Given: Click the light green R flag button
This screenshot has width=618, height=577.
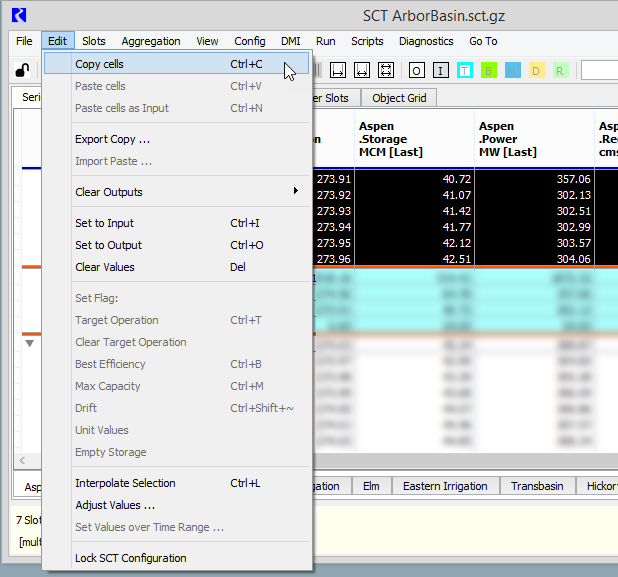Looking at the screenshot, I should click(560, 70).
